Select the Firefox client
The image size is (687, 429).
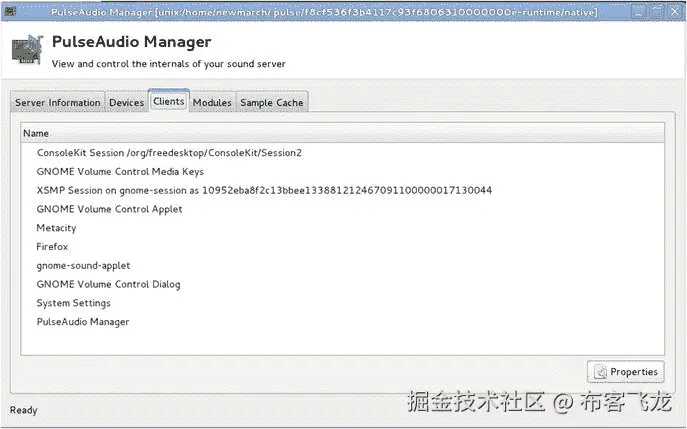click(x=342, y=247)
